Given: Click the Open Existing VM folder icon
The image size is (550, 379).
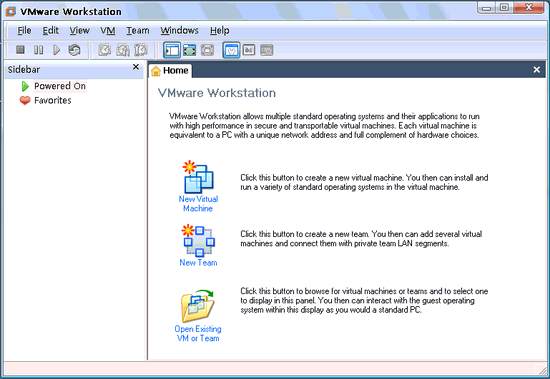Looking at the screenshot, I should coord(198,306).
